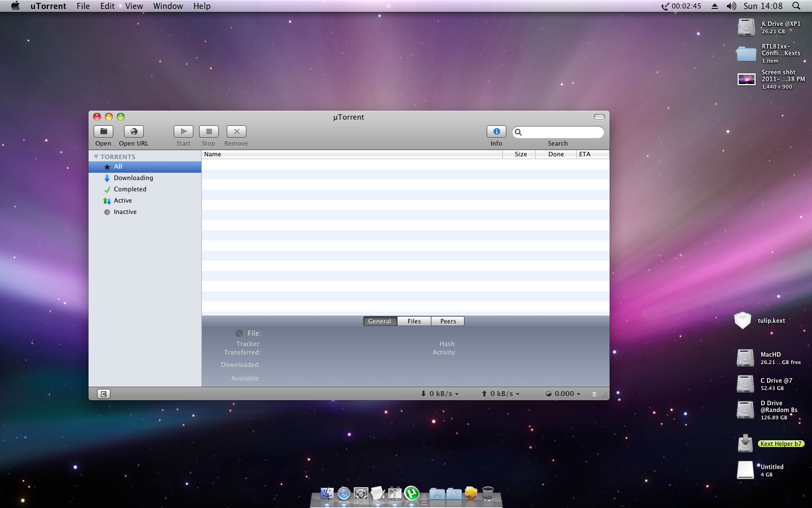Open a torrent file with Open icon
Image resolution: width=812 pixels, height=508 pixels.
point(103,132)
